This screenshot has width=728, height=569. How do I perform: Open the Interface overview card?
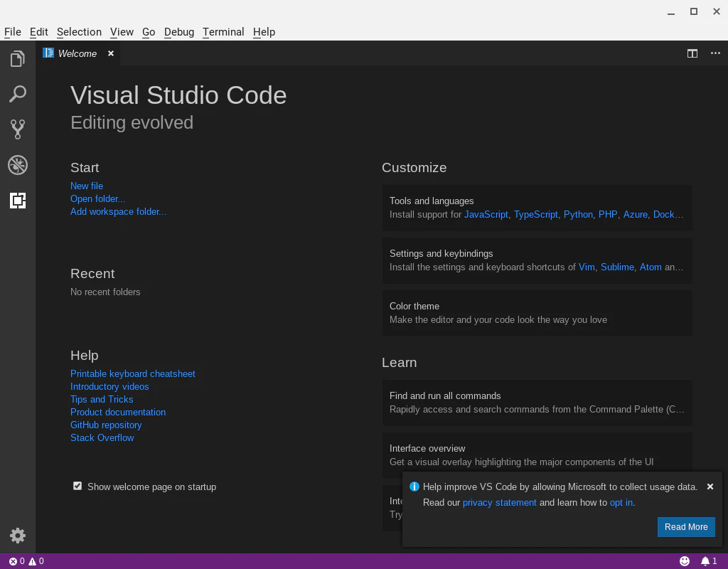(x=537, y=455)
